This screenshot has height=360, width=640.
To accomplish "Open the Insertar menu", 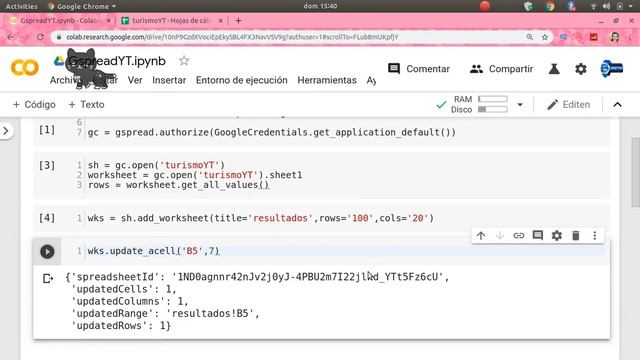I will point(169,80).
